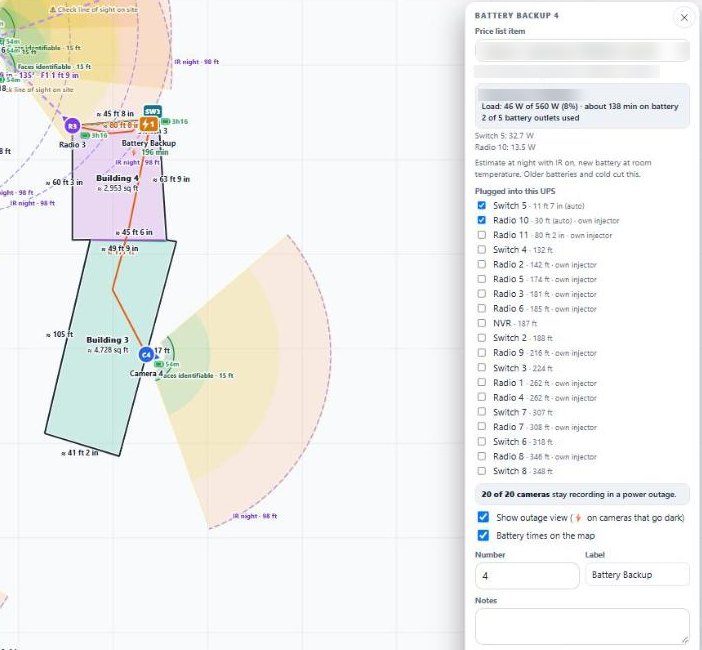702x650 pixels.
Task: Check Radio 7 in the plugged list
Action: click(481, 426)
